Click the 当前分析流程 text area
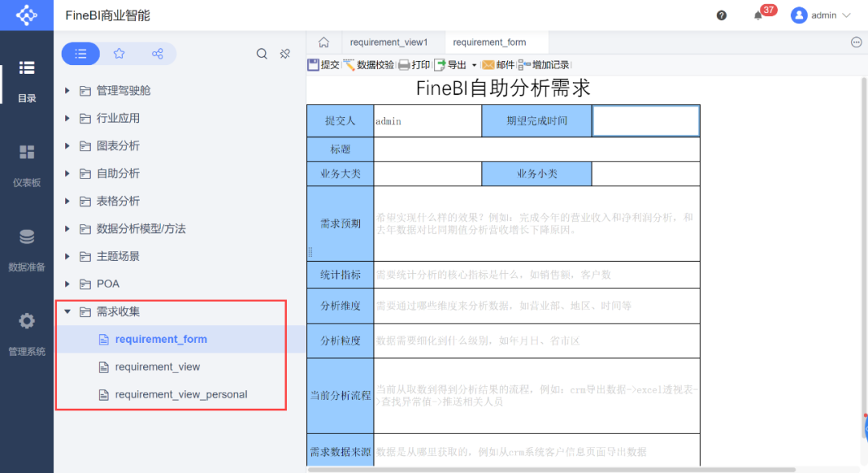The height and width of the screenshot is (473, 868). 537,396
